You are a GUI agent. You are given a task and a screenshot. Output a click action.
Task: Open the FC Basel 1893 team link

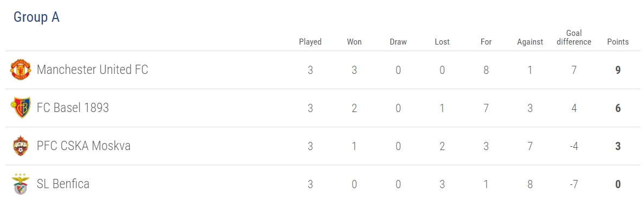point(73,108)
